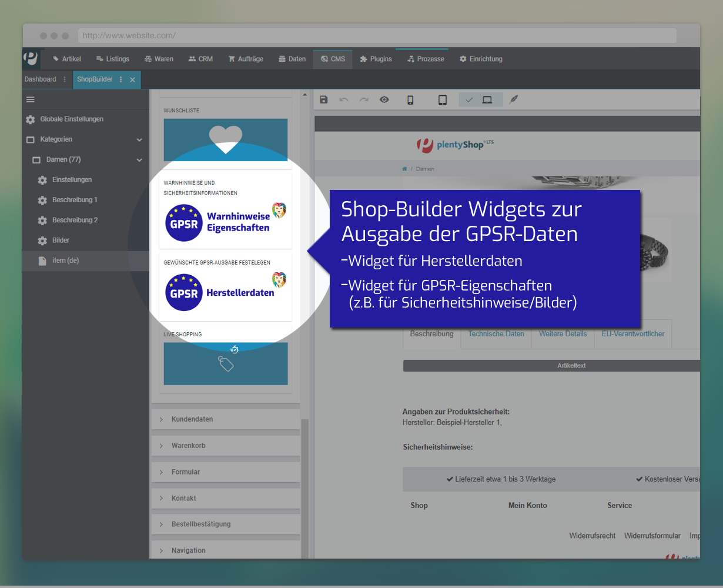Expand the Formular section
723x588 pixels.
pos(226,472)
